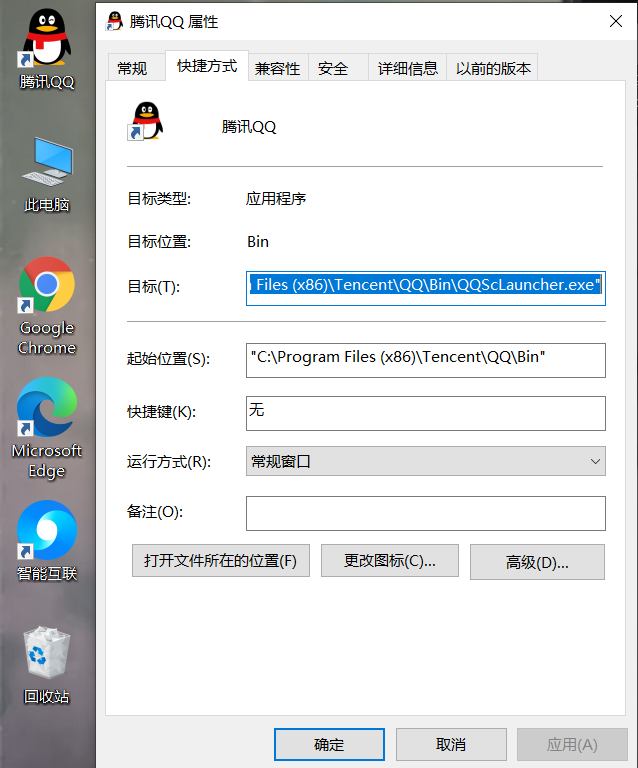Screen dimensions: 638x768
Task: Confirm with the 确定 button
Action: [x=329, y=744]
